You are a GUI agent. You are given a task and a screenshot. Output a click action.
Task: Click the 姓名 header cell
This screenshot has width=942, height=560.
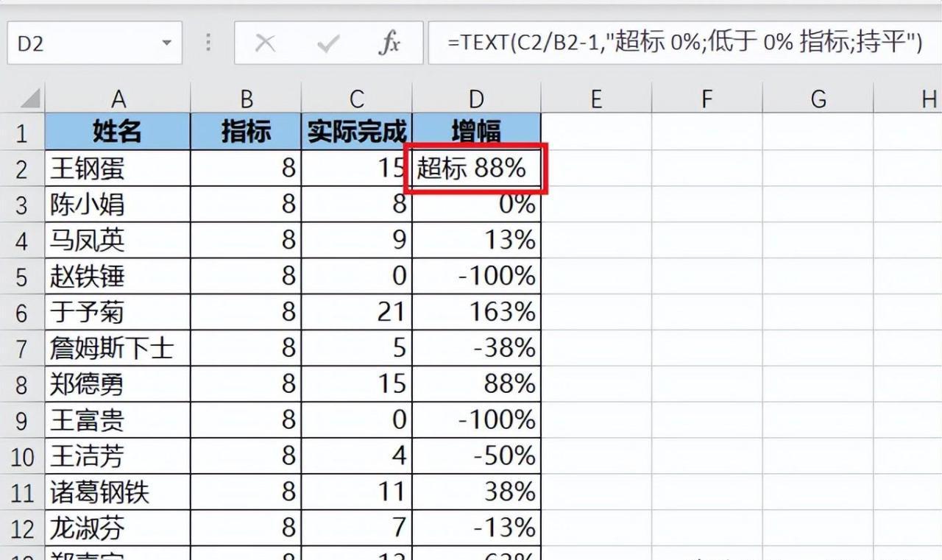(118, 132)
